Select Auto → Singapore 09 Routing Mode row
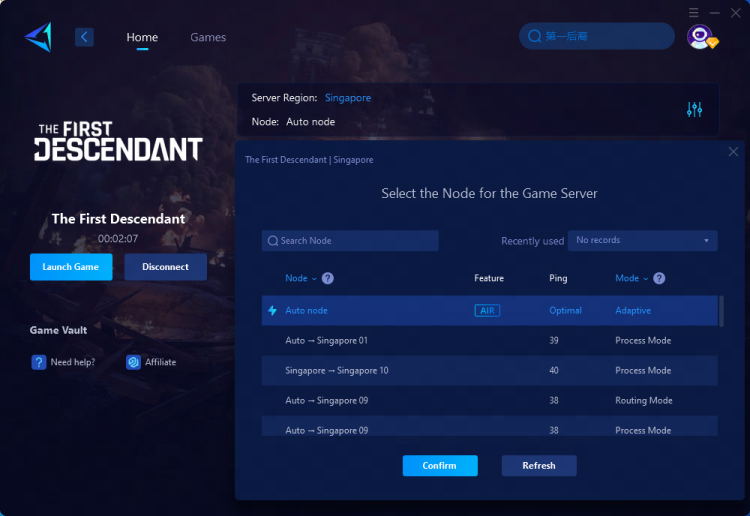 [489, 401]
